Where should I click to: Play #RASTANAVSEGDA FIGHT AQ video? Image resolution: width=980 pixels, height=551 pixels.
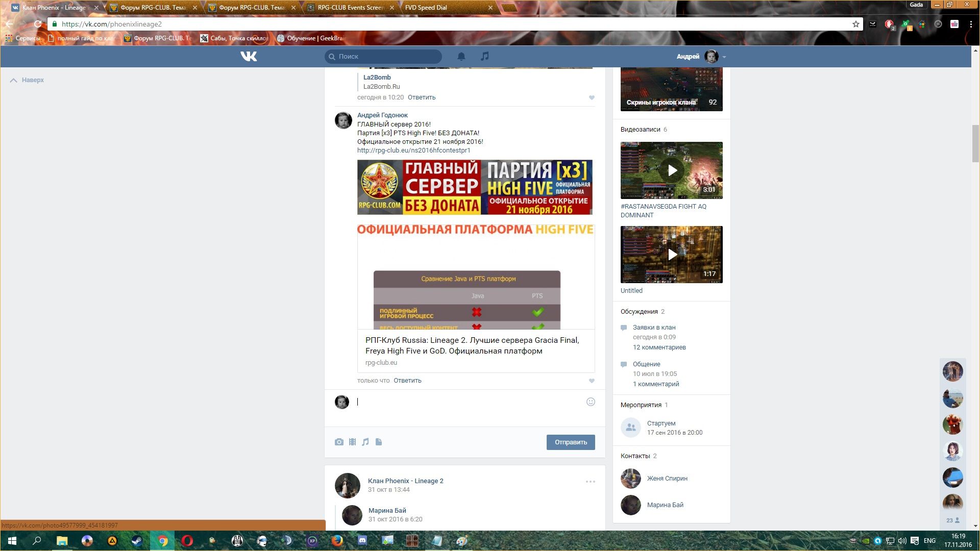(672, 170)
